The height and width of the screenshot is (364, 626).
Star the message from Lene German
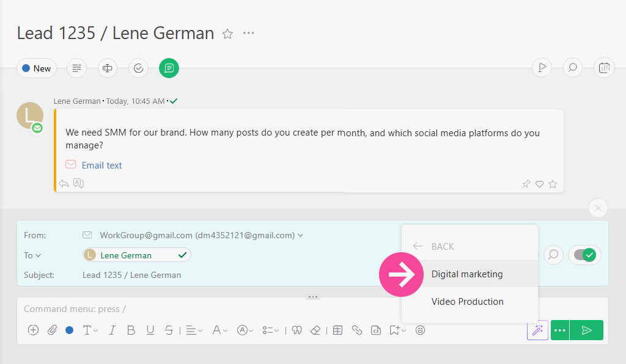point(553,184)
